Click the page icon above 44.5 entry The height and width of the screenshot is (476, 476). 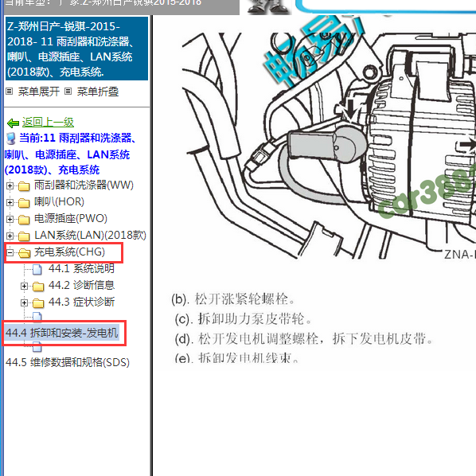pyautogui.click(x=37, y=347)
